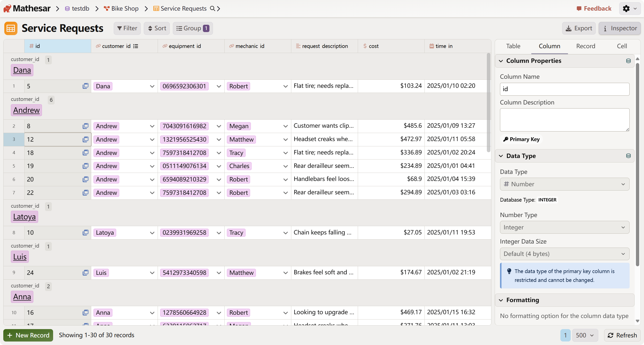Collapse the Column Properties section
Image resolution: width=644 pixels, height=345 pixels.
tap(501, 61)
